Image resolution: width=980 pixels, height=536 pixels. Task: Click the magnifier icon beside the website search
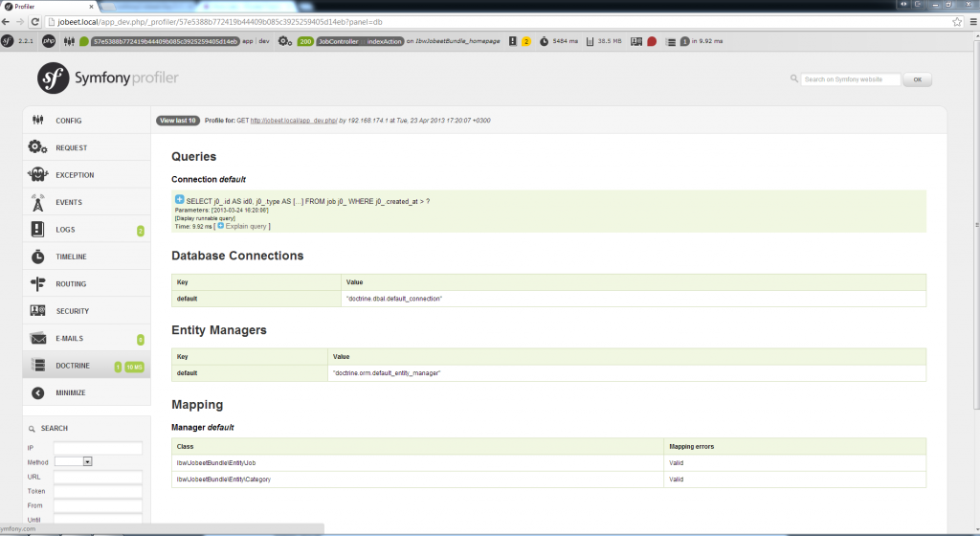pos(793,78)
